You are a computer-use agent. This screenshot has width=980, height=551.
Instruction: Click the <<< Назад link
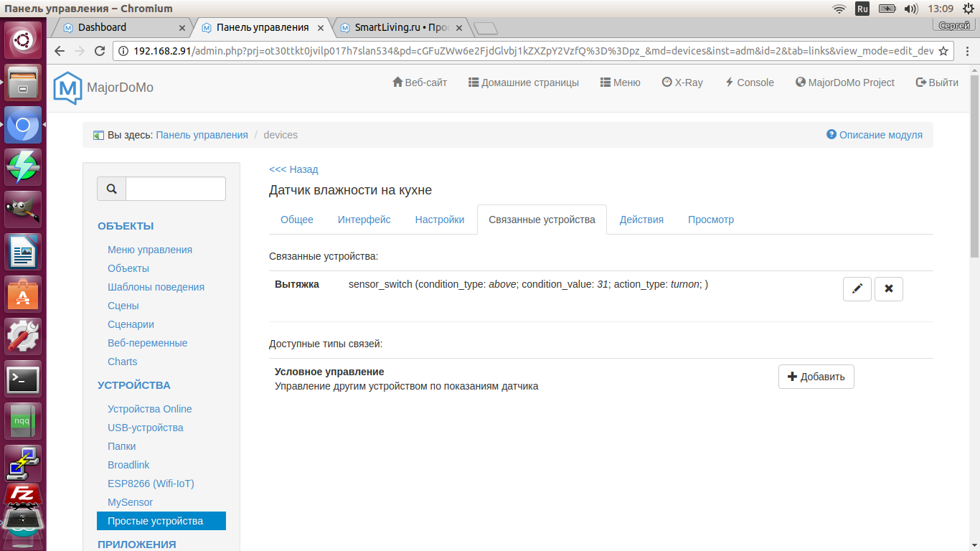click(x=293, y=169)
